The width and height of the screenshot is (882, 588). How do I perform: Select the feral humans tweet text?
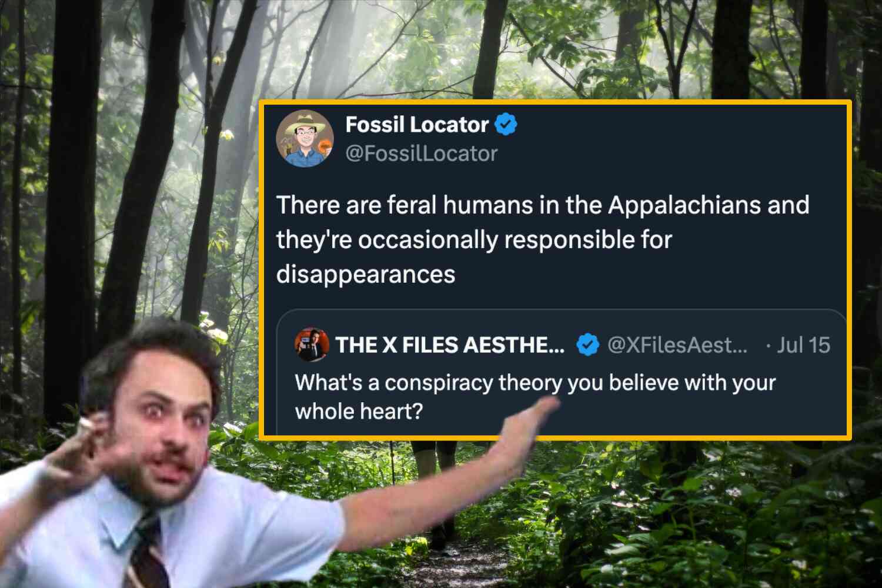tap(543, 239)
